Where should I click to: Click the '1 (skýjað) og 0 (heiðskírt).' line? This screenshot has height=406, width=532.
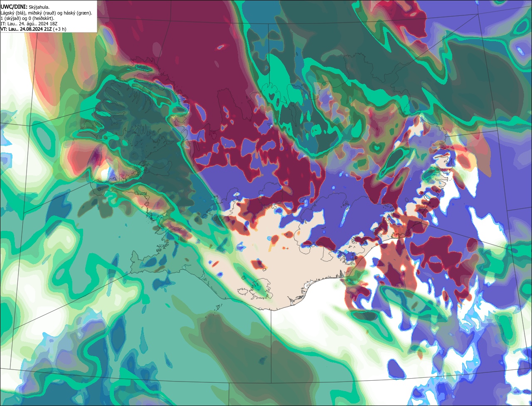[27, 18]
